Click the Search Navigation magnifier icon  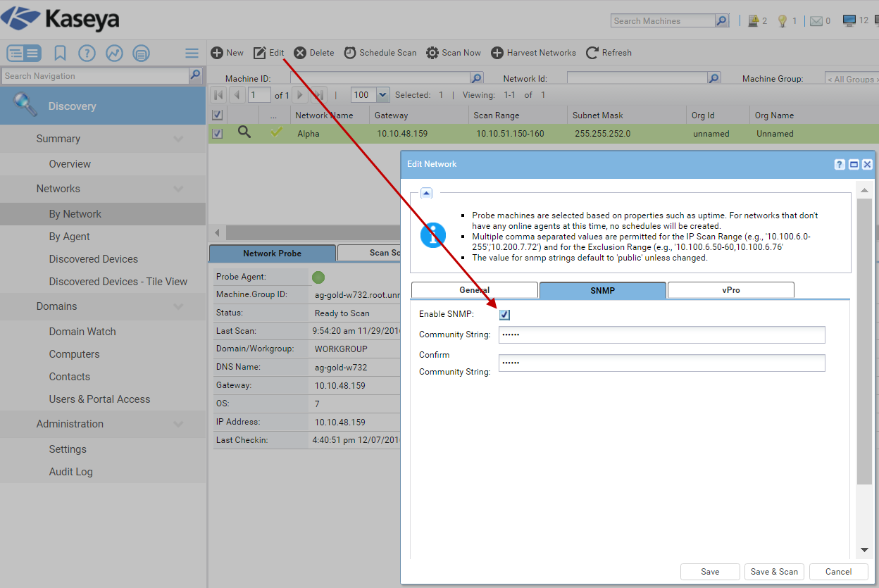point(196,75)
